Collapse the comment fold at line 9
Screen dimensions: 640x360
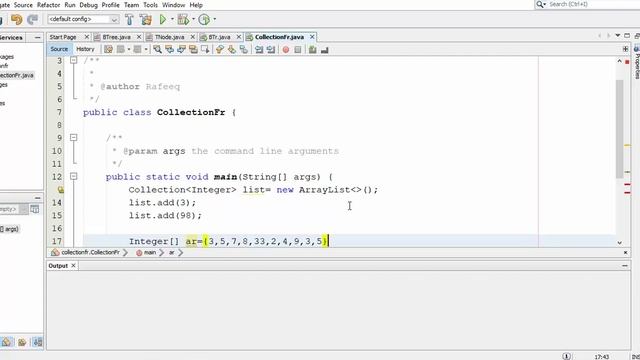pyautogui.click(x=73, y=138)
